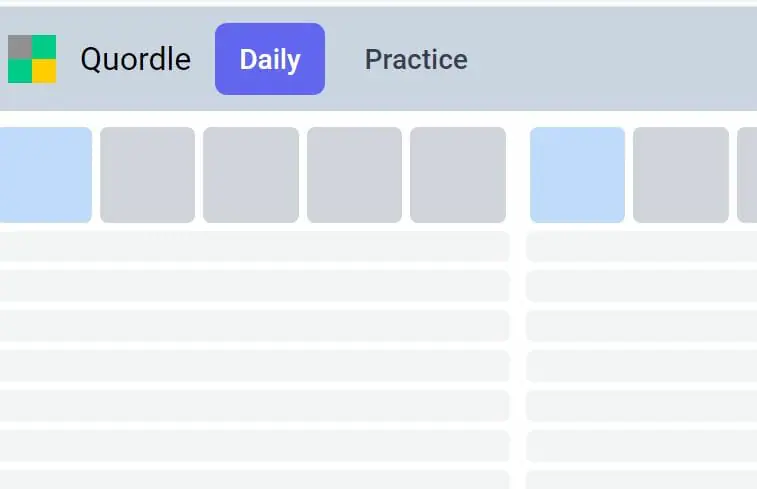757x489 pixels.
Task: Click fifth tile in left board's top row
Action: (458, 175)
